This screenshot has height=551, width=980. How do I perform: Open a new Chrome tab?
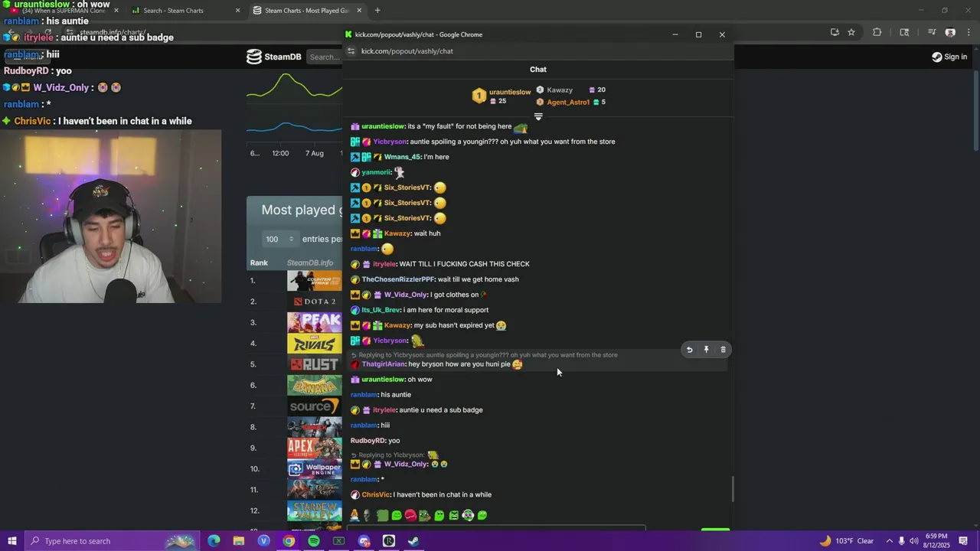[x=377, y=11]
